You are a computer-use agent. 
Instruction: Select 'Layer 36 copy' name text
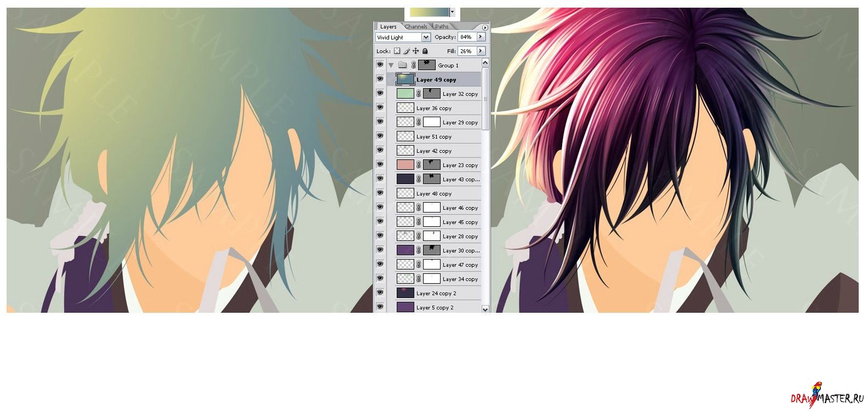point(434,108)
